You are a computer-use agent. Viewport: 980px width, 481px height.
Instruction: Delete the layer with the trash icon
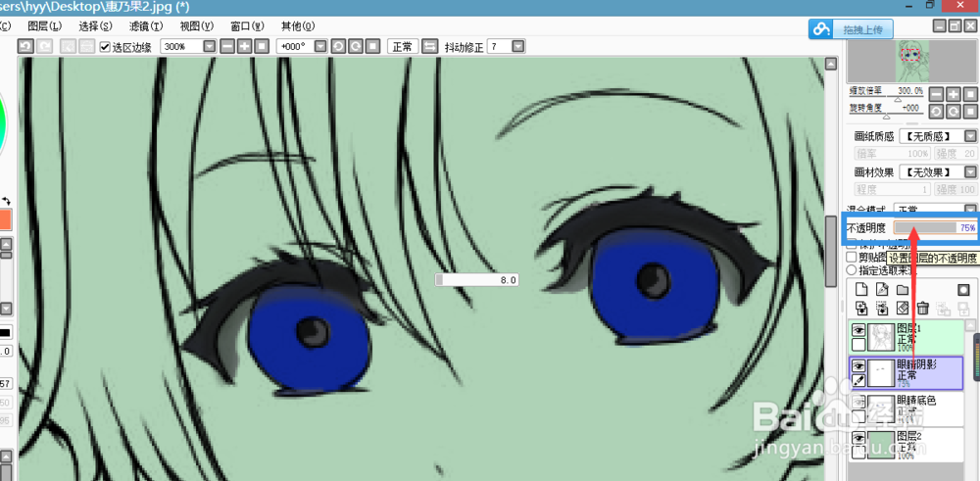[x=922, y=309]
